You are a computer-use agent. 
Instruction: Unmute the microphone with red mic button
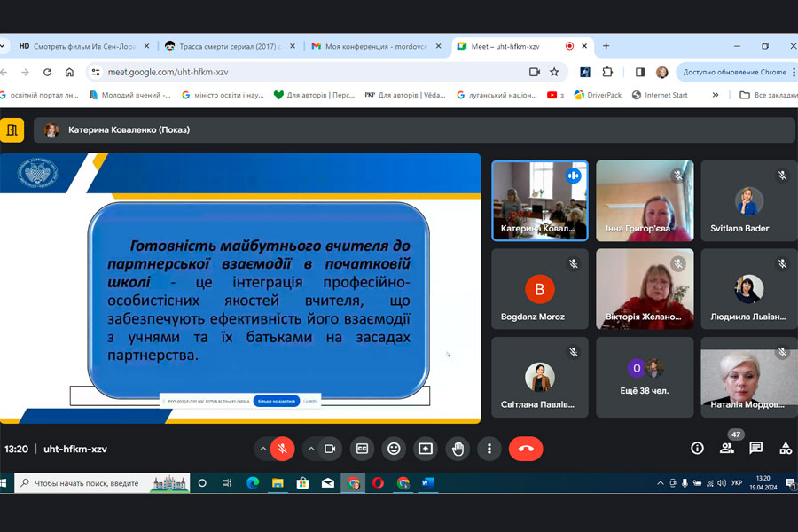click(283, 449)
